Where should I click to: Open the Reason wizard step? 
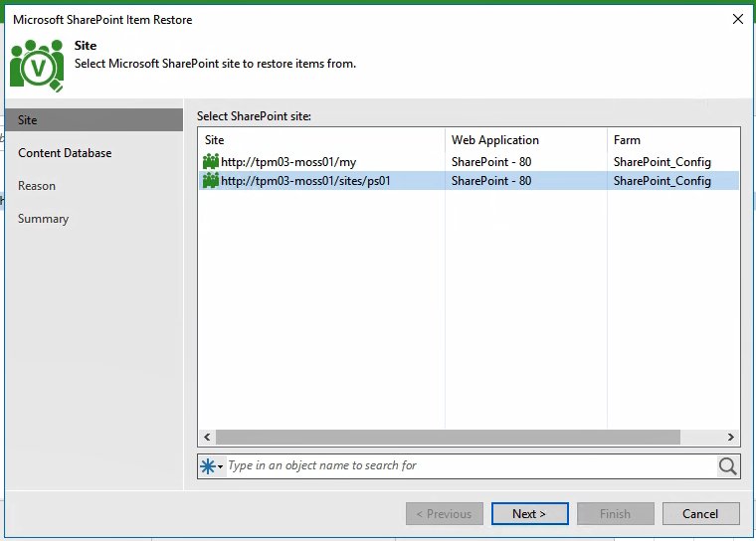(x=37, y=186)
